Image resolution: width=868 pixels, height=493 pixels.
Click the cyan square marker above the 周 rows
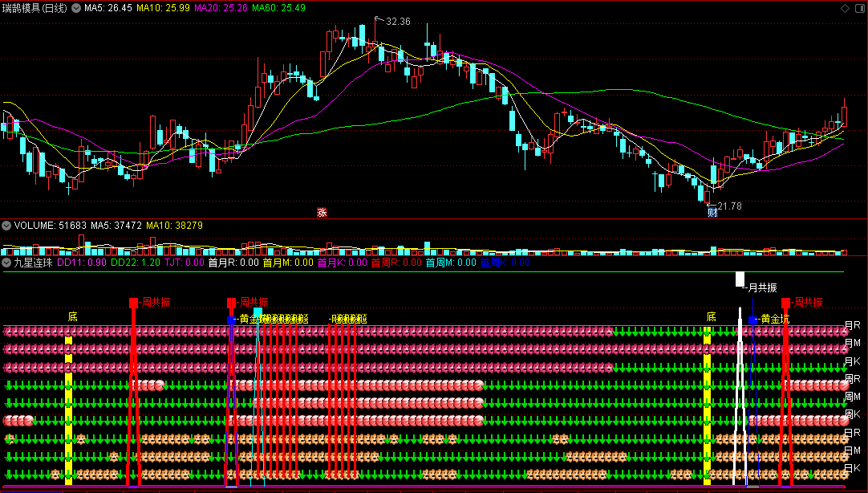[x=258, y=312]
